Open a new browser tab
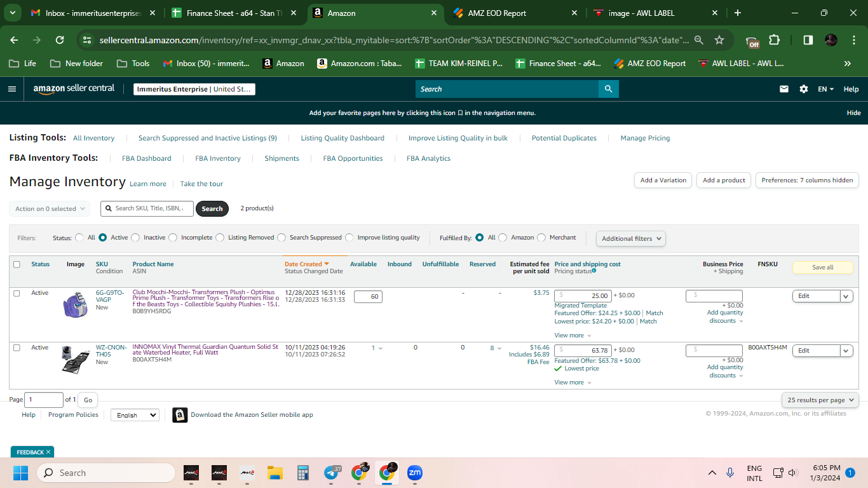Image resolution: width=868 pixels, height=488 pixels. pos(738,13)
